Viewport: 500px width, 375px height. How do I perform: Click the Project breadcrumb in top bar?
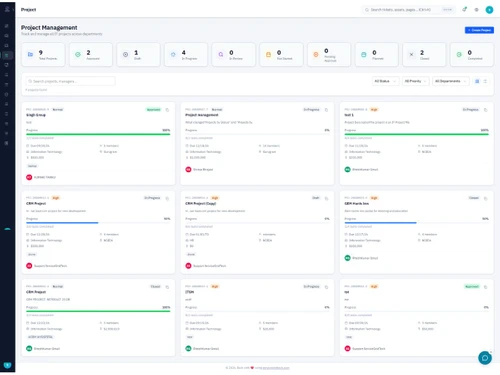click(x=28, y=10)
